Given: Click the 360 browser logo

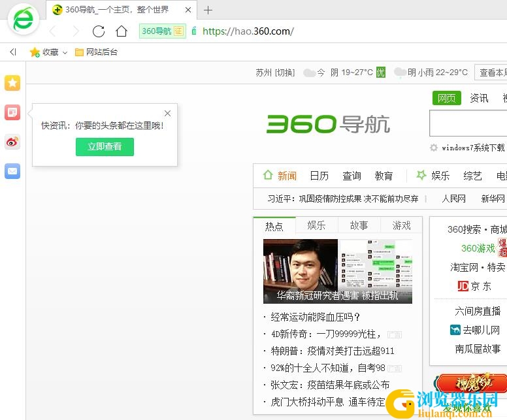Looking at the screenshot, I should pyautogui.click(x=24, y=19).
